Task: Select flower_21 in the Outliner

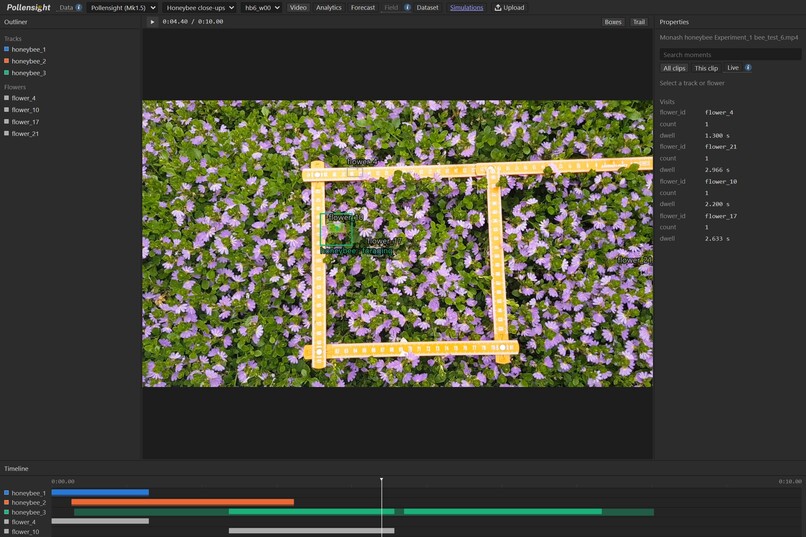Action: point(25,134)
